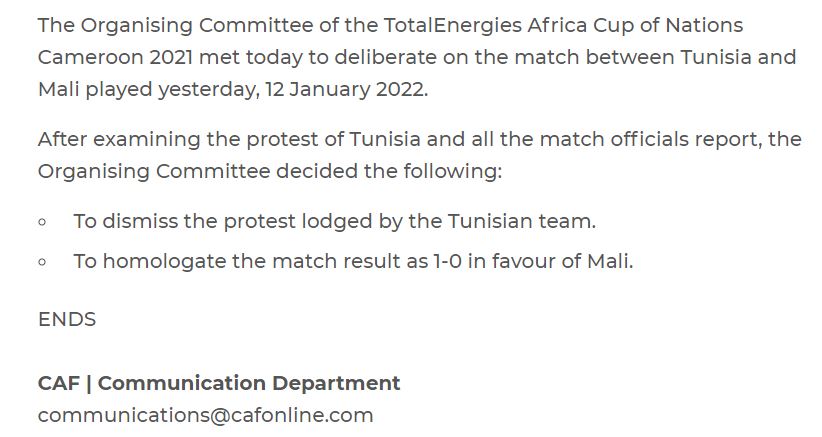
Task: Click the communications@cafonline.com email address
Action: click(206, 416)
